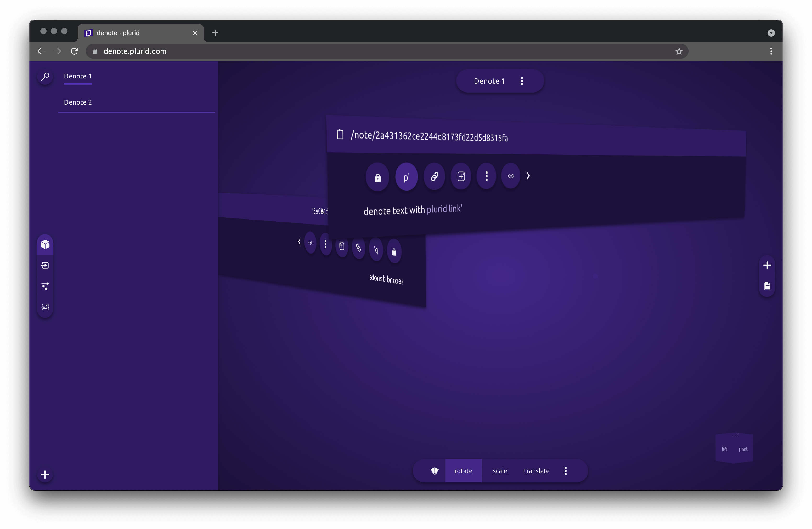Select the translate transform mode
Screen dimensions: 812x529
(x=536, y=471)
